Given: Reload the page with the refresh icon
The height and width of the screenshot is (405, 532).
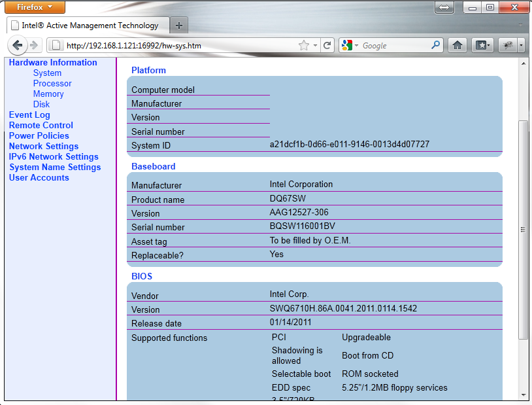Looking at the screenshot, I should (x=327, y=45).
